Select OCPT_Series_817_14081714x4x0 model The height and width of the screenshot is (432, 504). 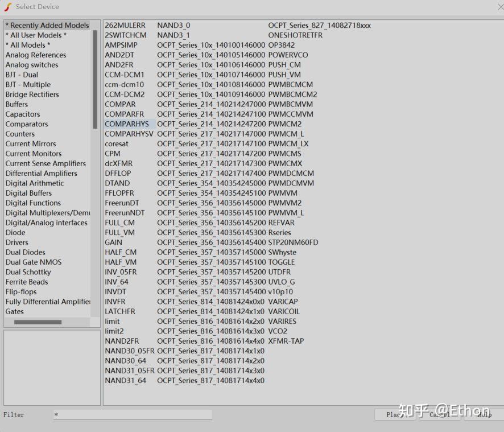pos(211,381)
